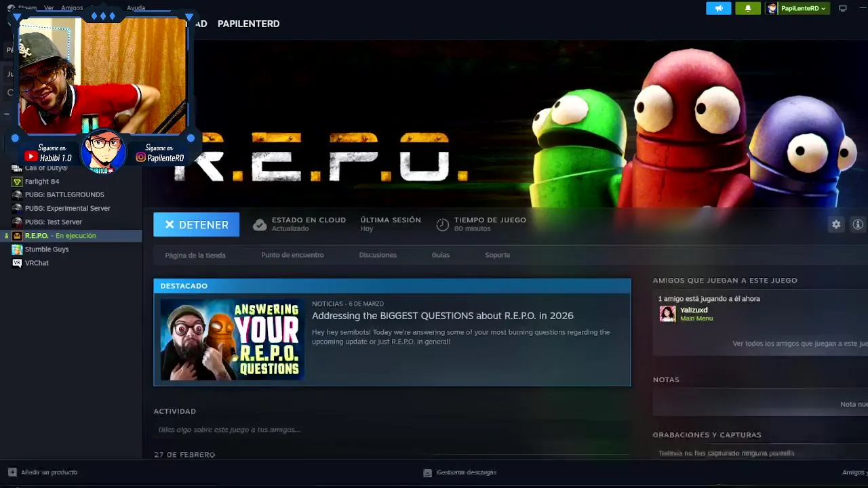Click the R.E.P.O. game icon in list

[x=17, y=235]
